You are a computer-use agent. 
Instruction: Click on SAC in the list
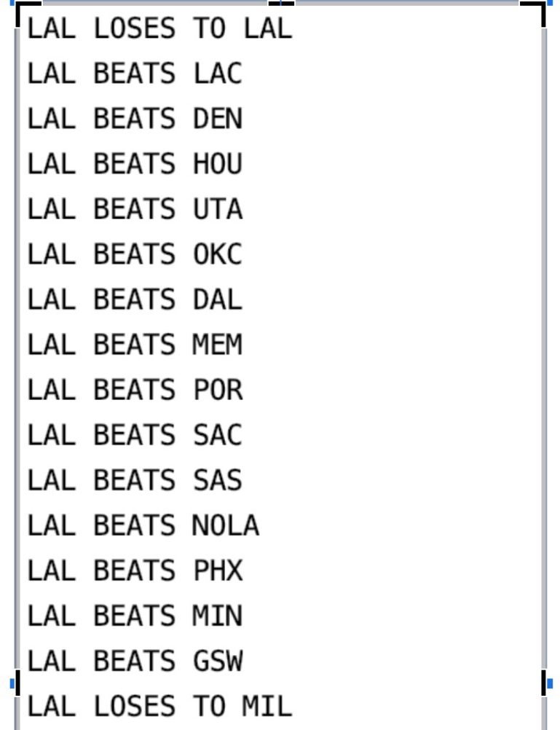(218, 435)
